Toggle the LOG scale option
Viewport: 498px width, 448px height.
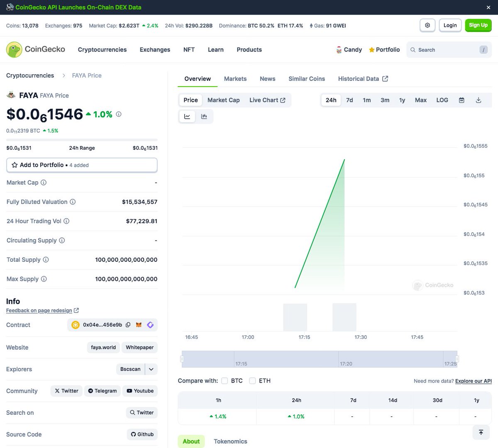pyautogui.click(x=442, y=100)
